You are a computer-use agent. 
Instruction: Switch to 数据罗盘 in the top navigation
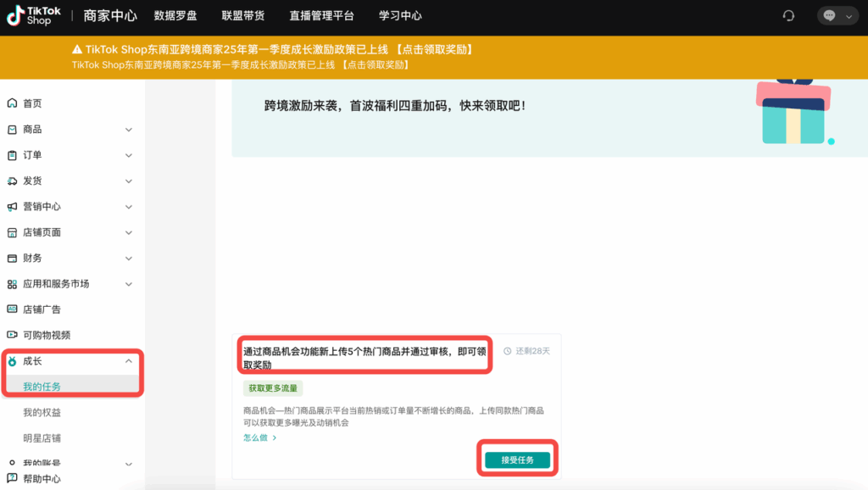point(174,14)
